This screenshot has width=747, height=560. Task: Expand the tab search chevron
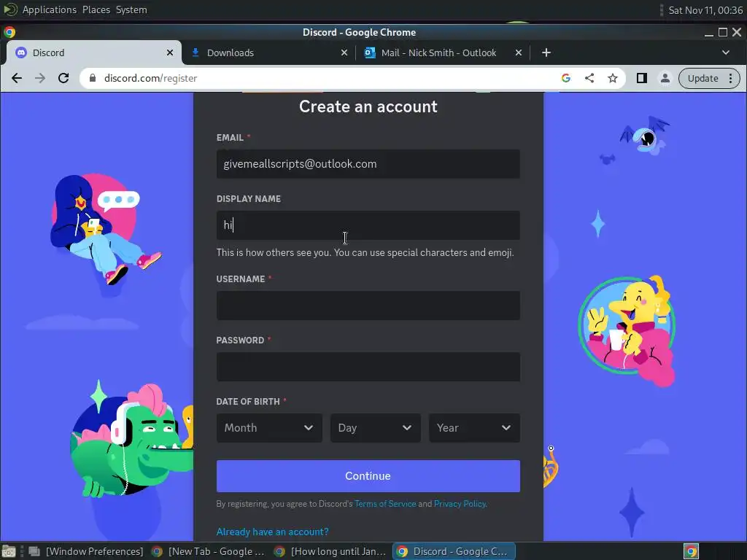(x=726, y=52)
